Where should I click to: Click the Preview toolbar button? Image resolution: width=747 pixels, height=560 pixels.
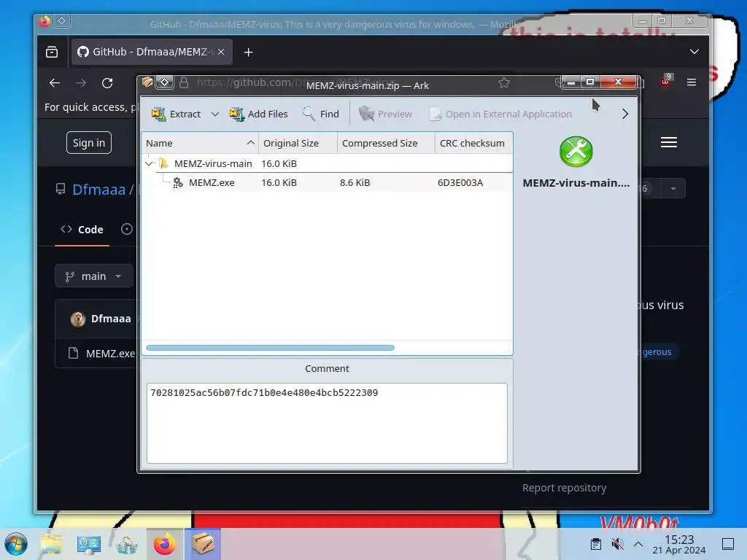pyautogui.click(x=385, y=114)
